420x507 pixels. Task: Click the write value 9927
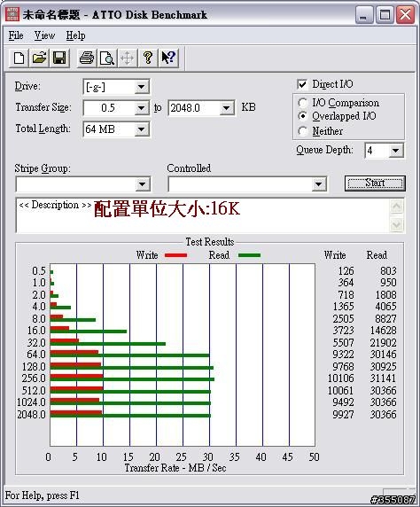tap(343, 414)
